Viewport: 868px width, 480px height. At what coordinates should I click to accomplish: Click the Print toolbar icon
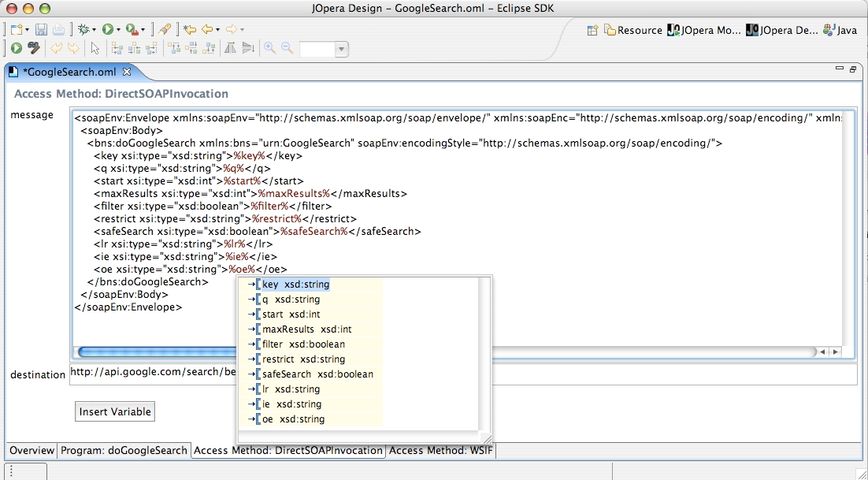pyautogui.click(x=58, y=30)
